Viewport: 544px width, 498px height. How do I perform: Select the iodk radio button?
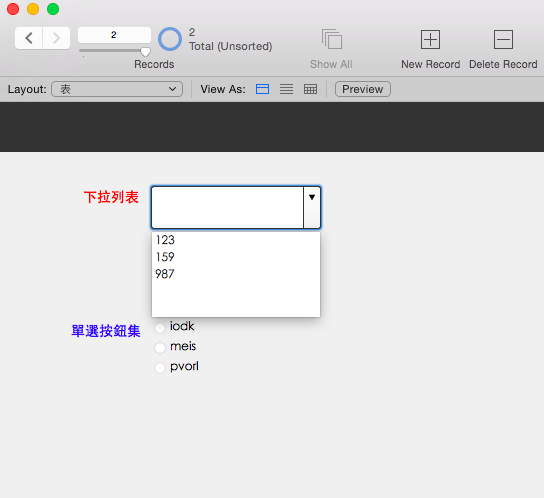160,328
